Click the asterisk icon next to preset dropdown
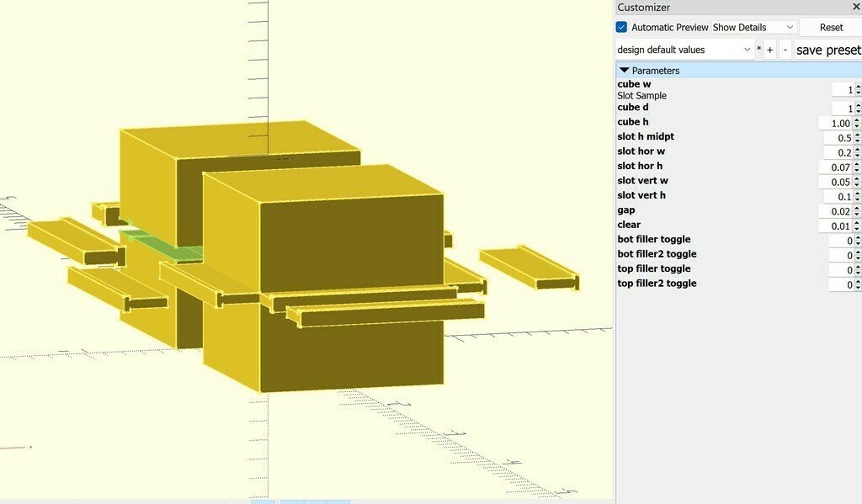 point(758,50)
